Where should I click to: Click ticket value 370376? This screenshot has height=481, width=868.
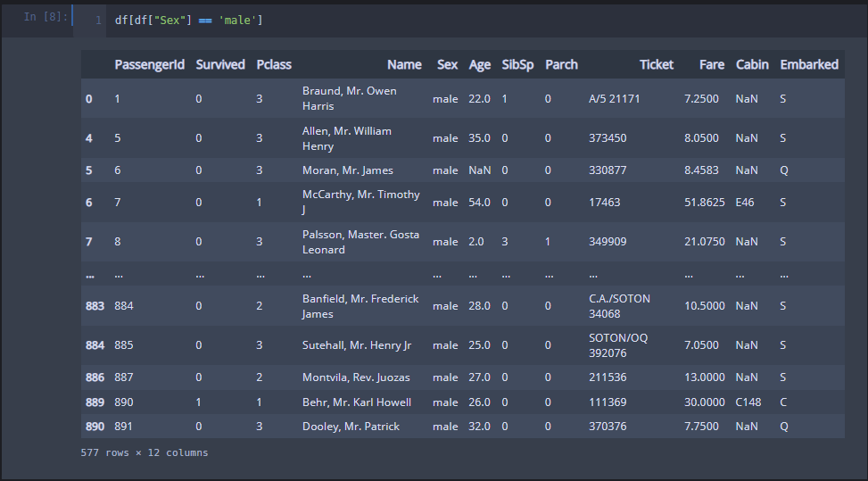[608, 427]
